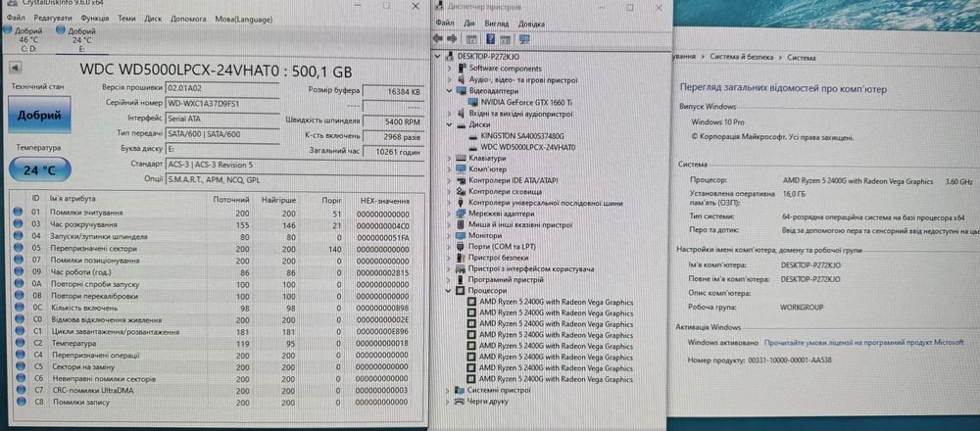Expand the Порти (COM та LPT) node
The image size is (980, 431).
[x=450, y=247]
